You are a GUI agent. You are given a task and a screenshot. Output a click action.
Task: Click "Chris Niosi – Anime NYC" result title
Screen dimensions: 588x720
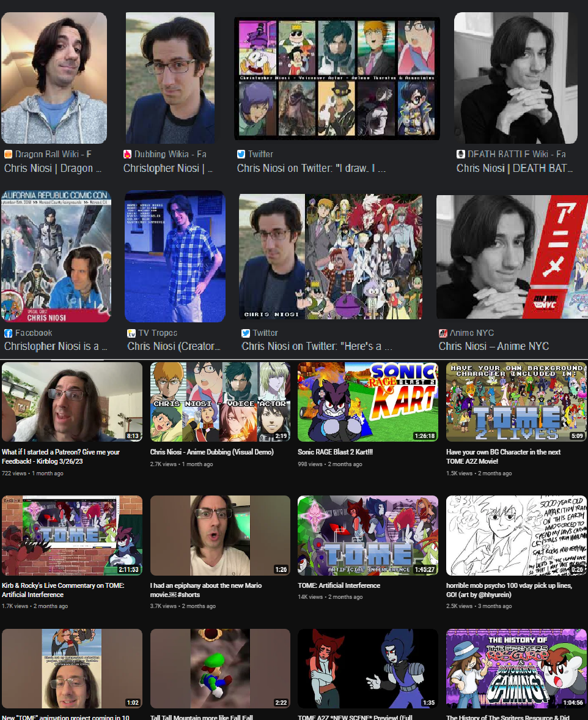(493, 346)
